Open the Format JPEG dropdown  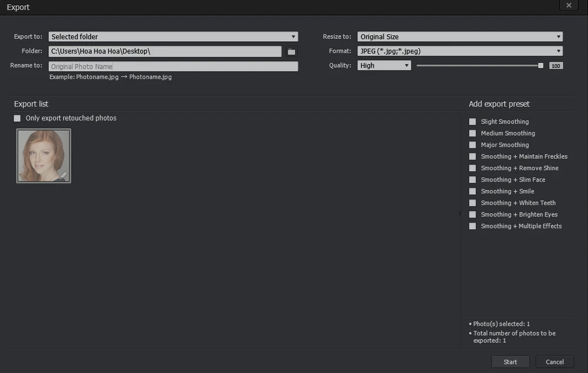[460, 51]
